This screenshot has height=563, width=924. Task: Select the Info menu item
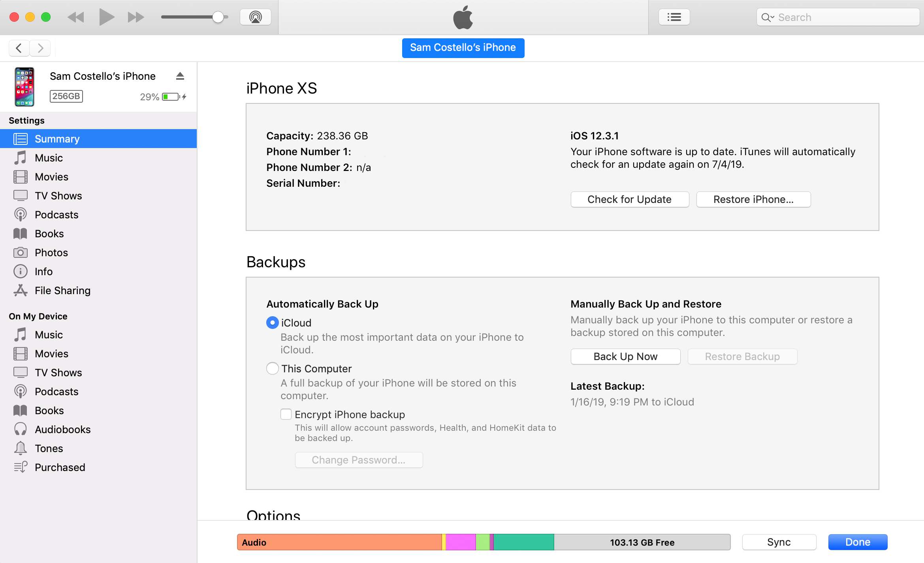click(43, 272)
